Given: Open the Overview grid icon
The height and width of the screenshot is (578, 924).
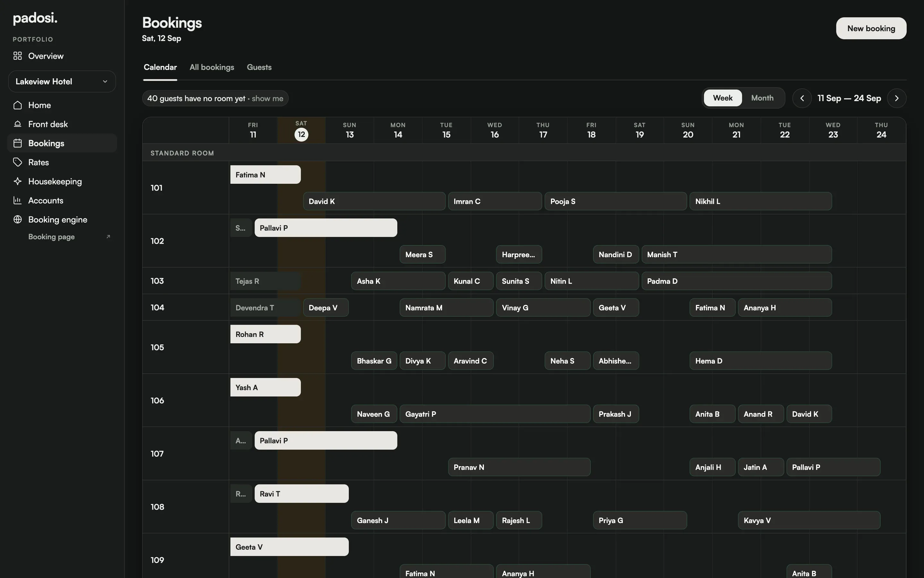Looking at the screenshot, I should coord(18,56).
